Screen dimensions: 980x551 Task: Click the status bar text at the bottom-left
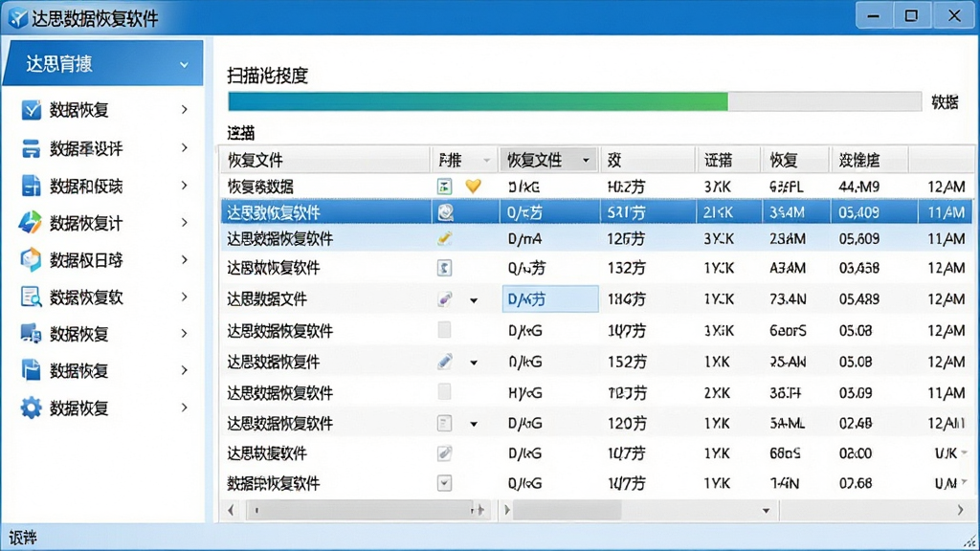(23, 538)
